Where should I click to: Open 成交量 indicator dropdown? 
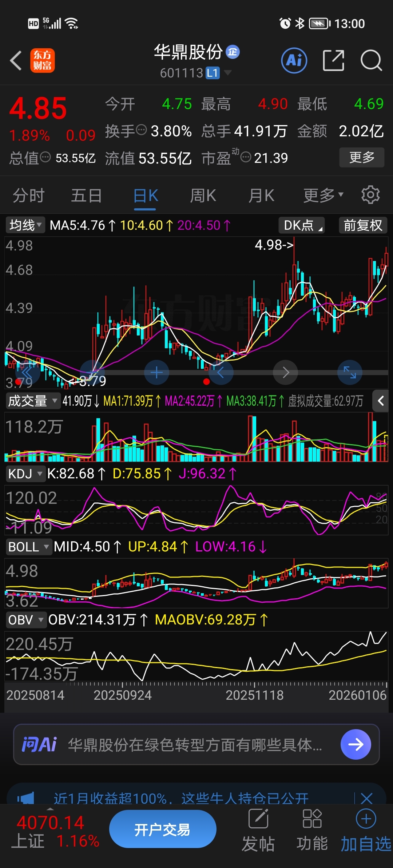33,401
